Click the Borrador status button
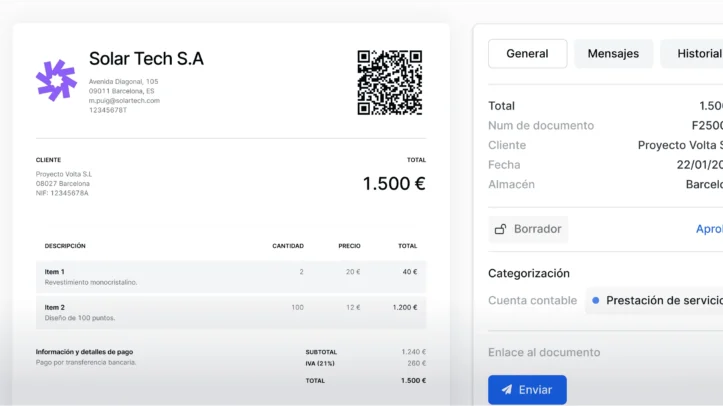 (528, 229)
